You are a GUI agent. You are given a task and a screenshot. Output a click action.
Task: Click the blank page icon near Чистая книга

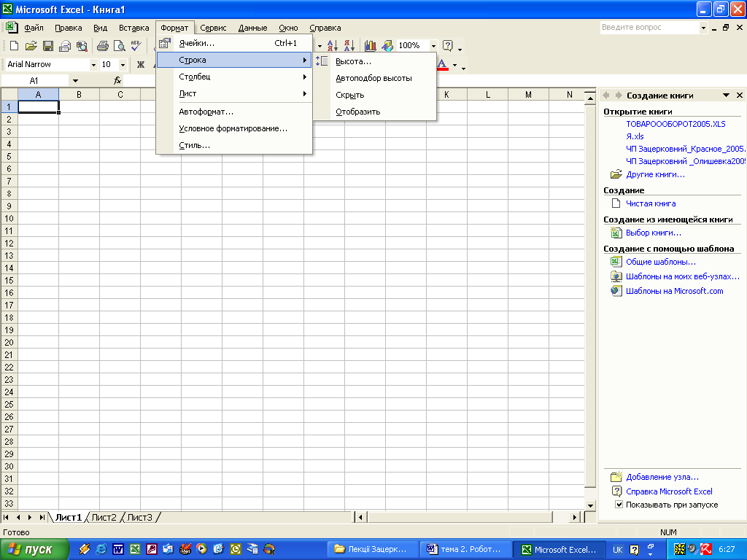[616, 203]
